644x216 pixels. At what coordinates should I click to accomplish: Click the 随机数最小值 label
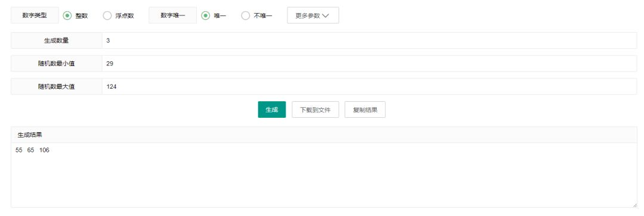(57, 64)
